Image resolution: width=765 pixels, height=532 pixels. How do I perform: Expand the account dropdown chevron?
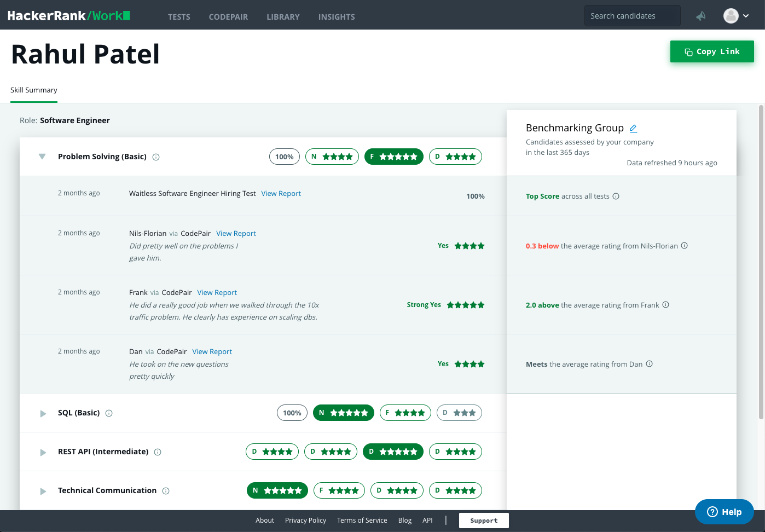[746, 16]
